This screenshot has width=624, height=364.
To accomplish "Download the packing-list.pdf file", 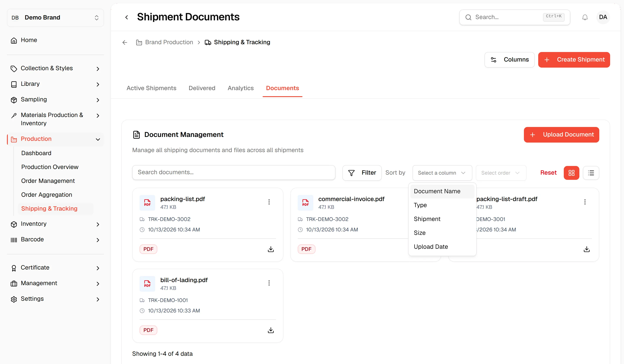I will point(271,249).
